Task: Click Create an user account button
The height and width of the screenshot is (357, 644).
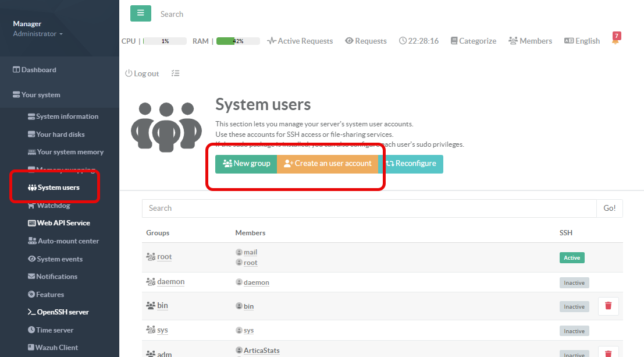Action: pyautogui.click(x=327, y=164)
